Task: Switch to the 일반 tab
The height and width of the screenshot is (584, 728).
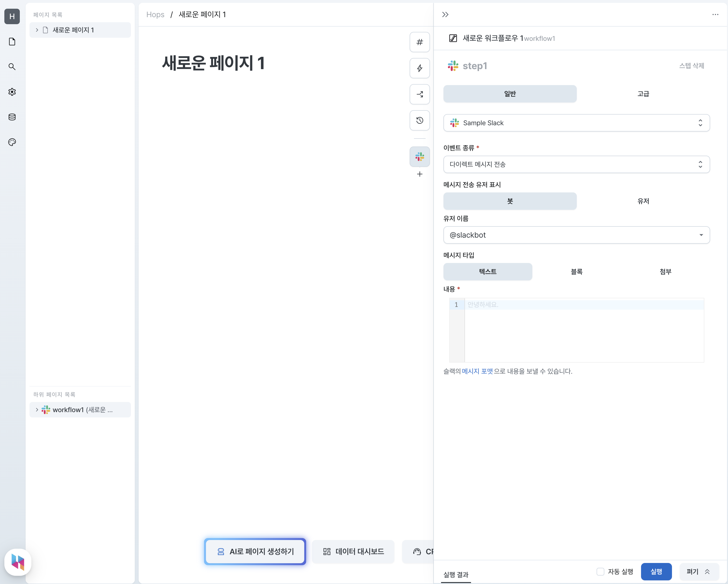Action: [x=510, y=94]
